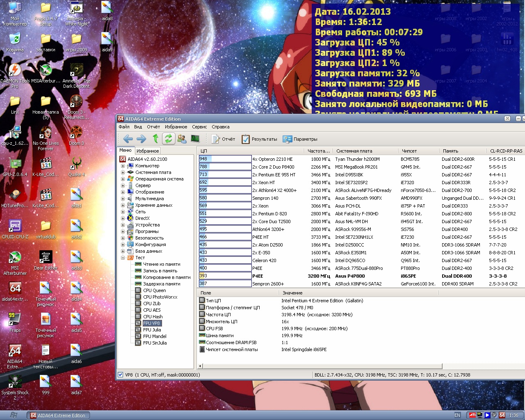Open the Файл menu
525x420 pixels.
pos(124,127)
